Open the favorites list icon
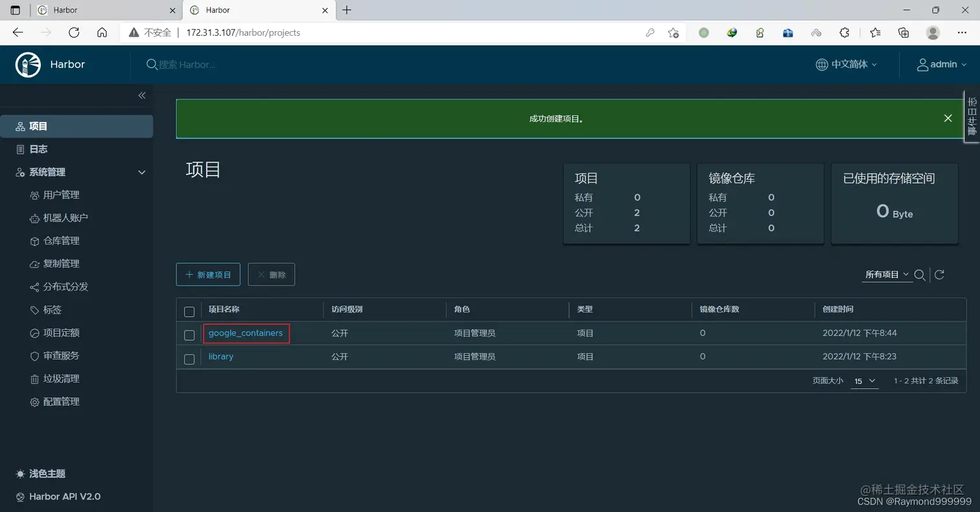980x512 pixels. coord(876,32)
